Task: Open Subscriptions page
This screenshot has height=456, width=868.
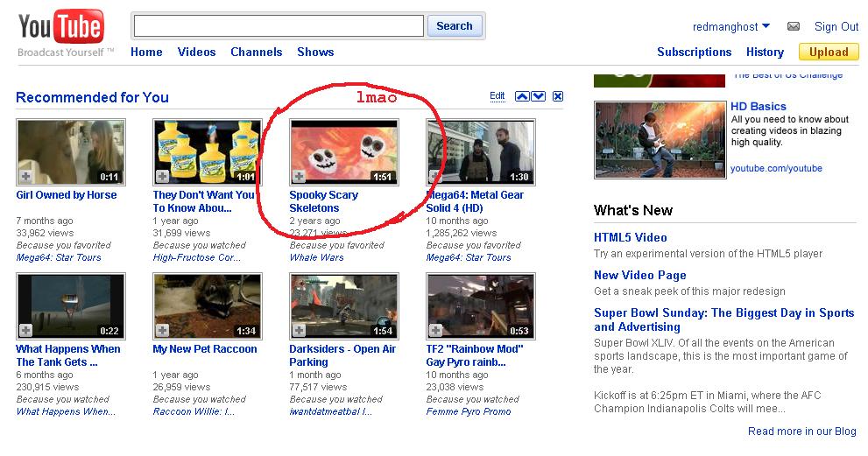Action: click(695, 52)
